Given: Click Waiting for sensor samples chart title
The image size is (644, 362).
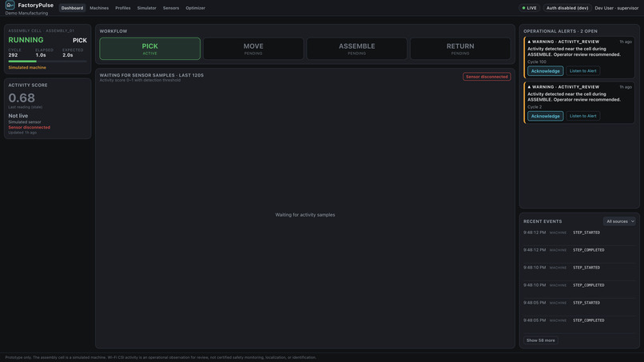Looking at the screenshot, I should [152, 75].
